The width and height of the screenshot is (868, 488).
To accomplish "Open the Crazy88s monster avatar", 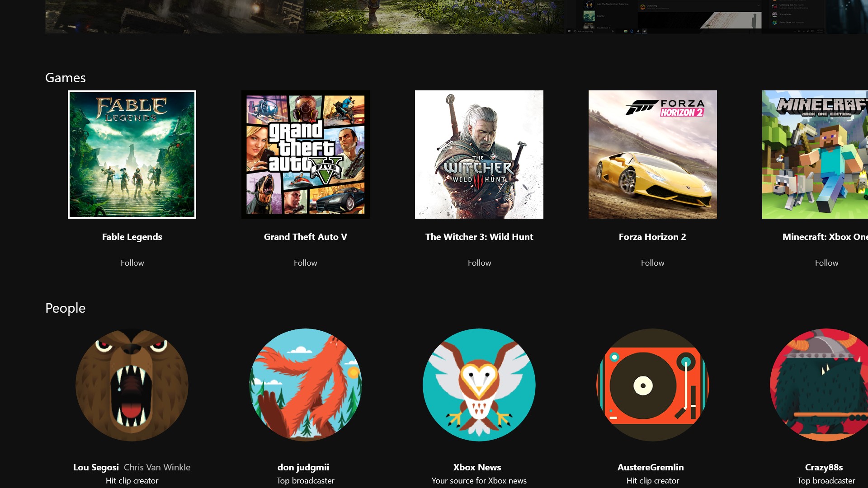I will [819, 385].
